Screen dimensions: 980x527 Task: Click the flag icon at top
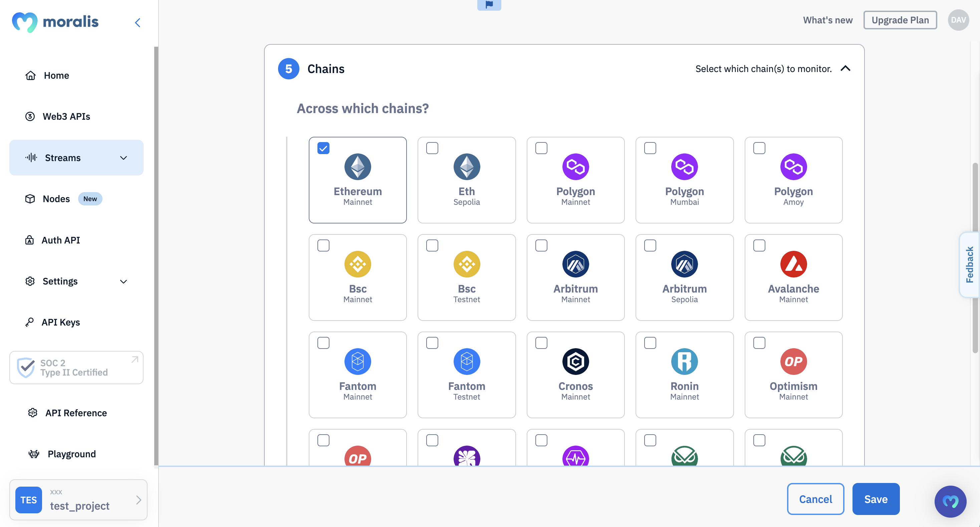coord(489,5)
